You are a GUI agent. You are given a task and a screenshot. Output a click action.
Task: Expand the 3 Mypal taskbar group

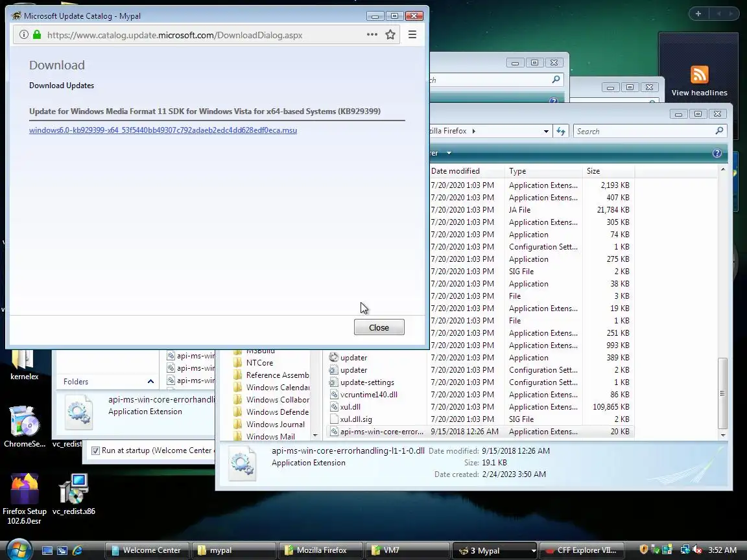click(x=495, y=550)
